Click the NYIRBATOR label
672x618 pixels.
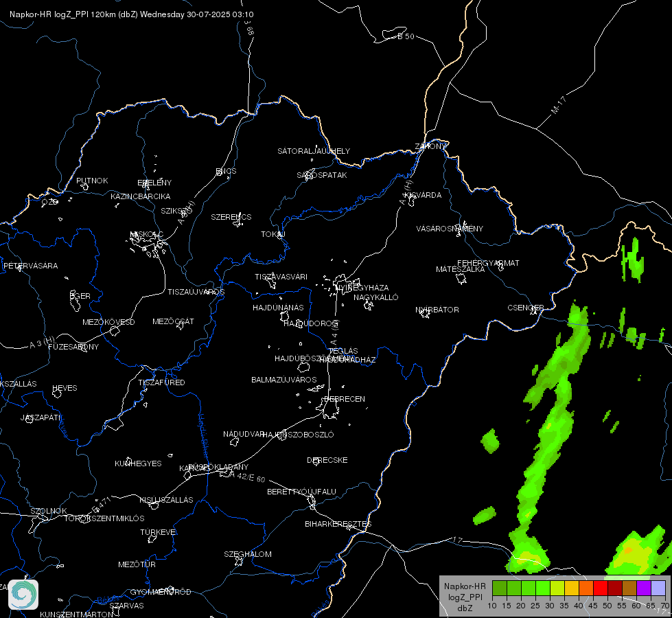437,310
